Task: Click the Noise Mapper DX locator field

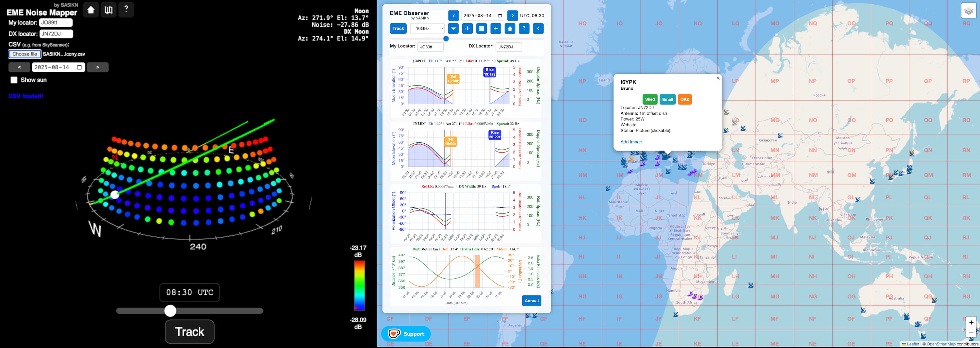Action: click(56, 34)
